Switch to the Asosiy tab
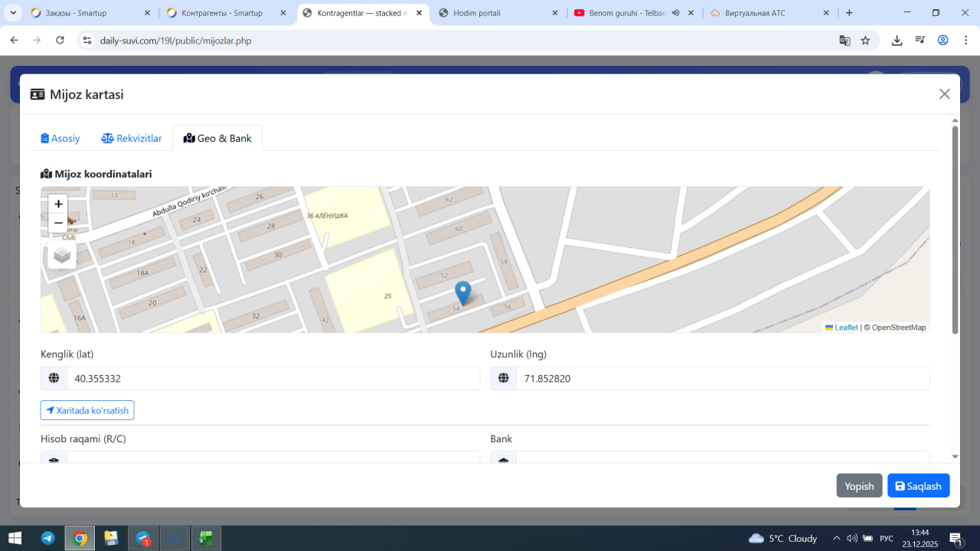This screenshot has height=551, width=980. [60, 139]
